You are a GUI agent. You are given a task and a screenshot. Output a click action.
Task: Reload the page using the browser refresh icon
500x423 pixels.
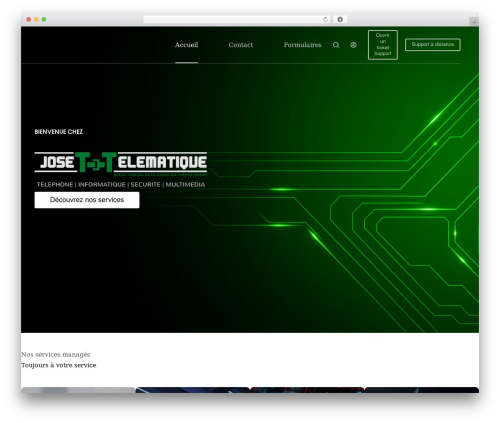(325, 19)
